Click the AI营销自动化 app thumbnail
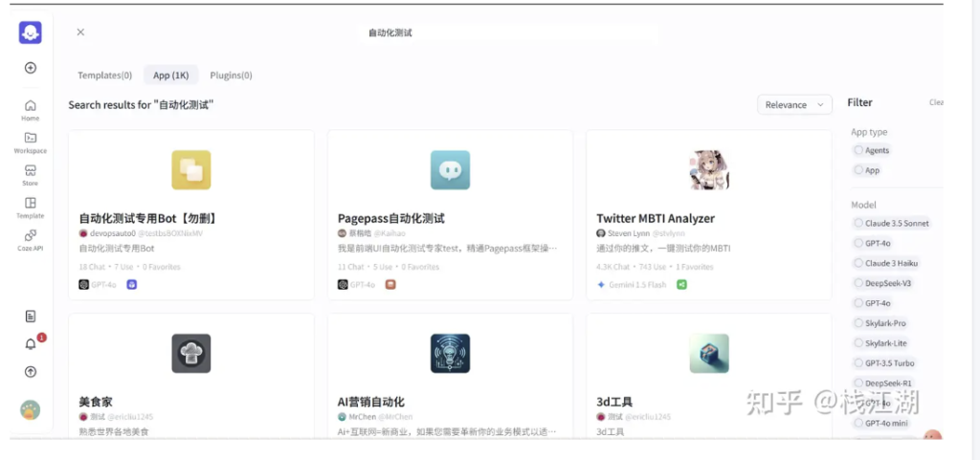This screenshot has height=460, width=980. 450,353
